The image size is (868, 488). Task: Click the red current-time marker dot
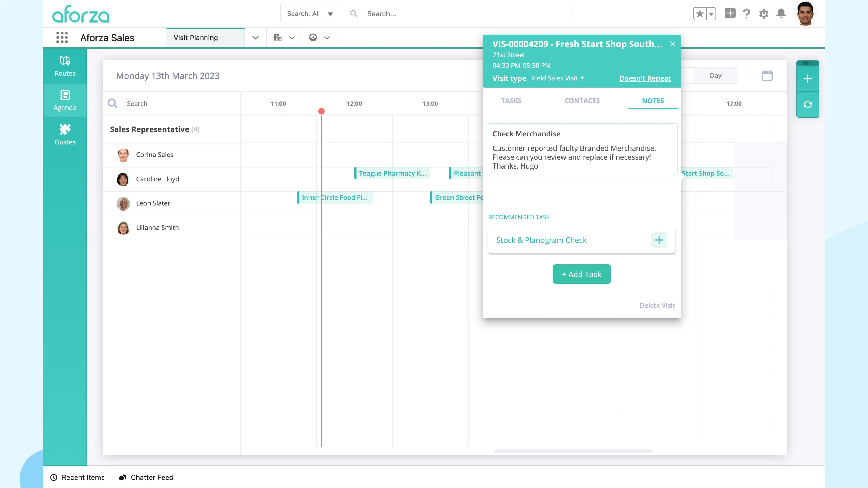point(321,111)
